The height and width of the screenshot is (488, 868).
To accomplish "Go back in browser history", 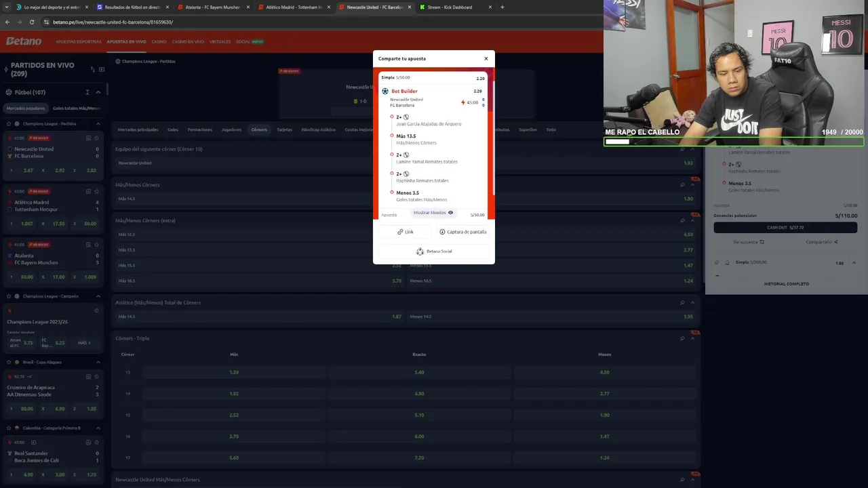I will [7, 22].
